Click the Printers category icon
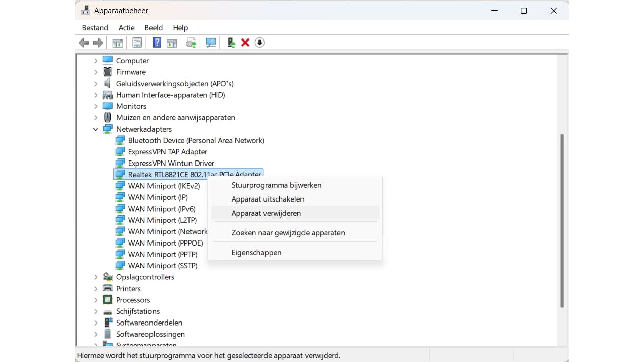Screen dimensions: 644x362 point(107,289)
